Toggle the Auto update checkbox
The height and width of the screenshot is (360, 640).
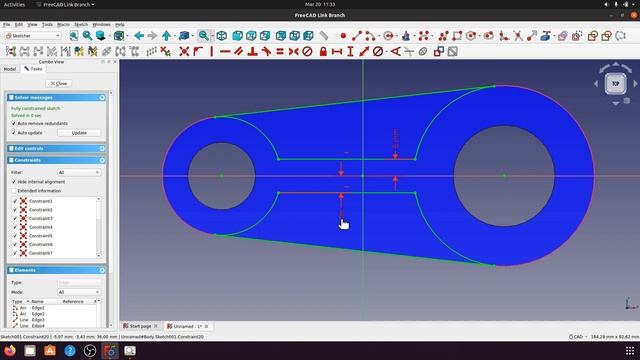(x=13, y=133)
